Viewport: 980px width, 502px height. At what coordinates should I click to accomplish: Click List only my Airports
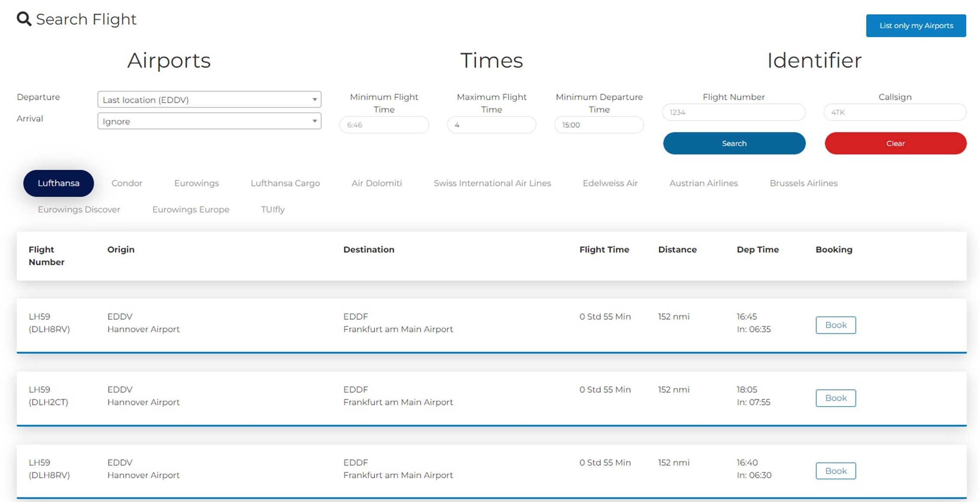pos(916,26)
